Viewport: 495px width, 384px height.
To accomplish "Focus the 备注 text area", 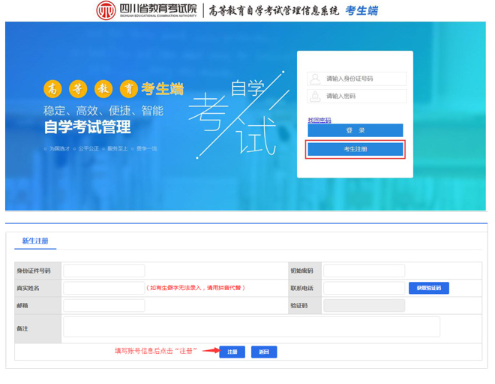I will point(252,327).
